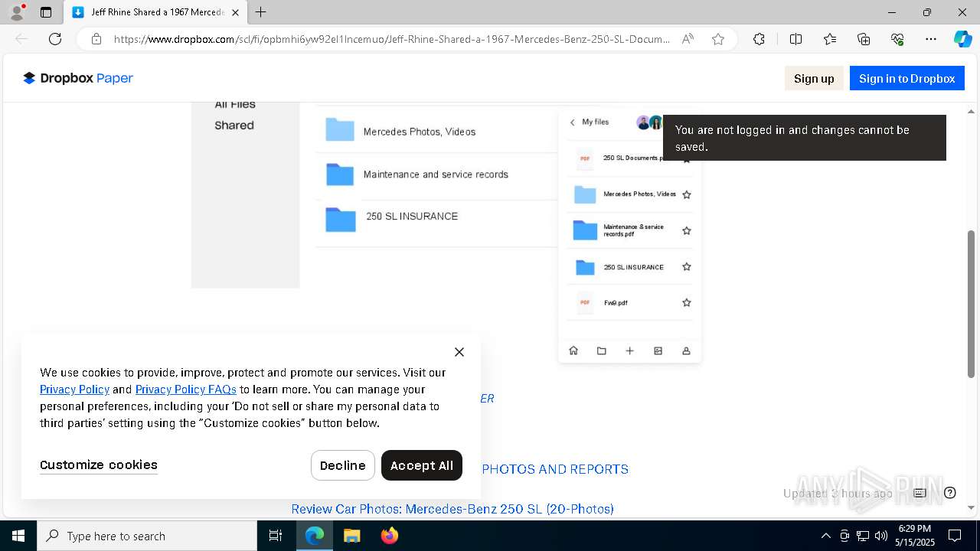Click the Sign up button
Image resolution: width=980 pixels, height=551 pixels.
click(x=814, y=78)
